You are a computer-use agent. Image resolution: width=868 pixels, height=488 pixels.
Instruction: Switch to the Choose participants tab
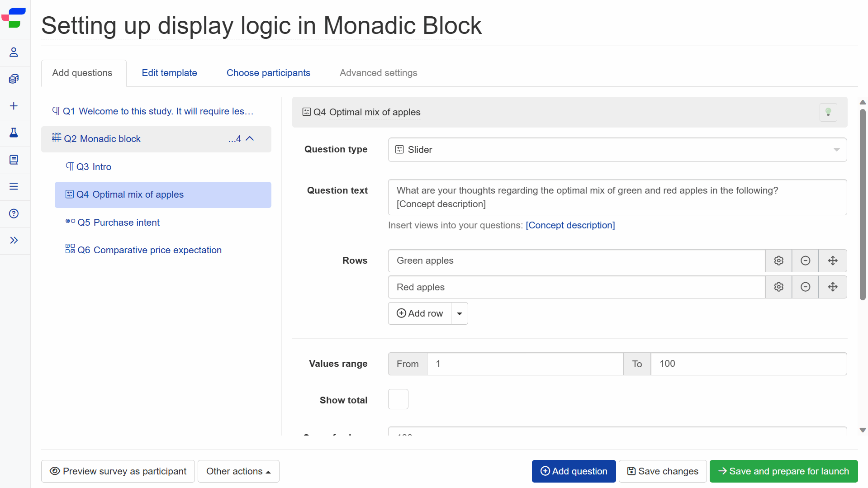tap(268, 73)
